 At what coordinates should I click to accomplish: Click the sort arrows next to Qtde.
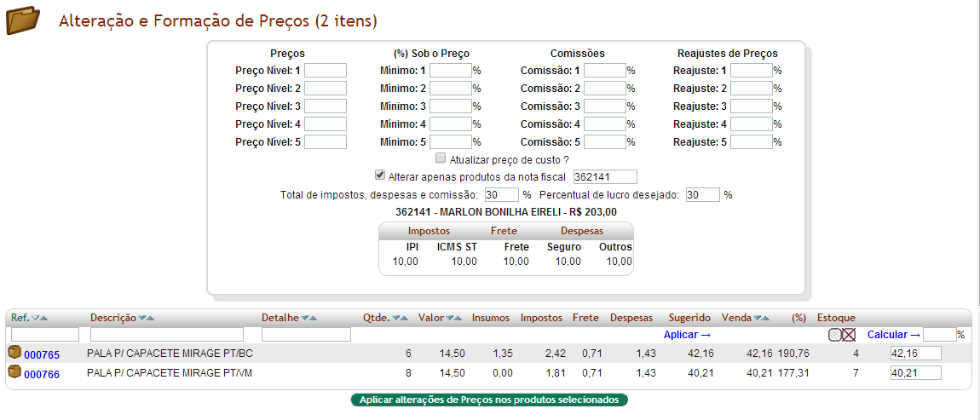[x=401, y=318]
